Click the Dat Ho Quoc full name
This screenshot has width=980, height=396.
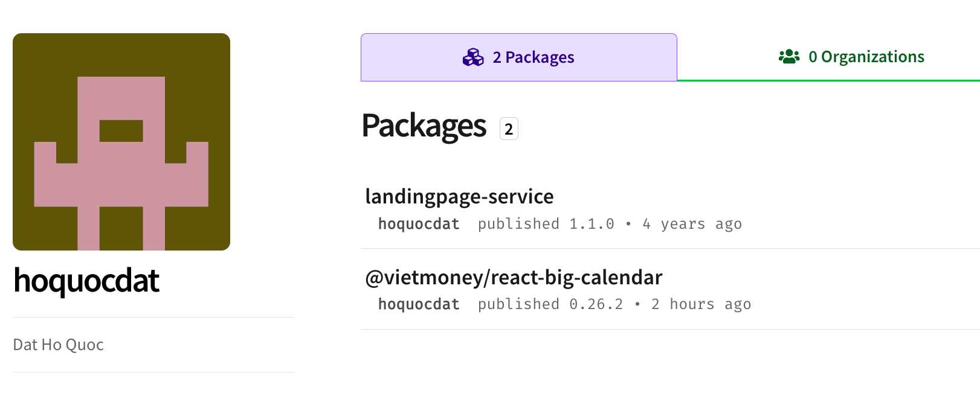pos(59,345)
